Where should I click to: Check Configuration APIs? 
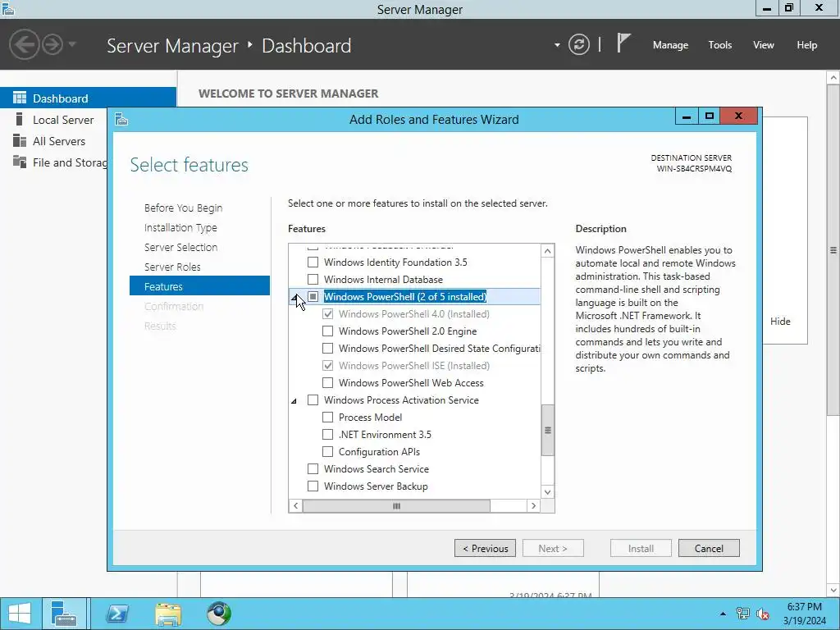327,451
